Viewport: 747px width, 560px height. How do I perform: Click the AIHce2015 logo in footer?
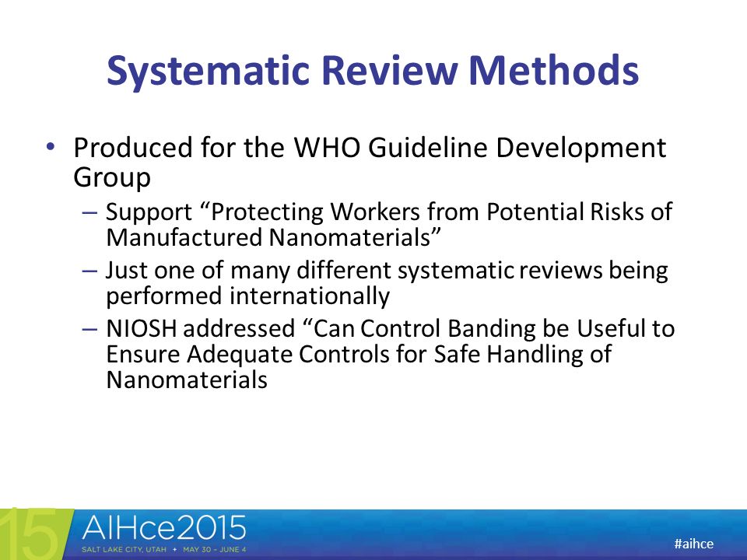(x=164, y=527)
